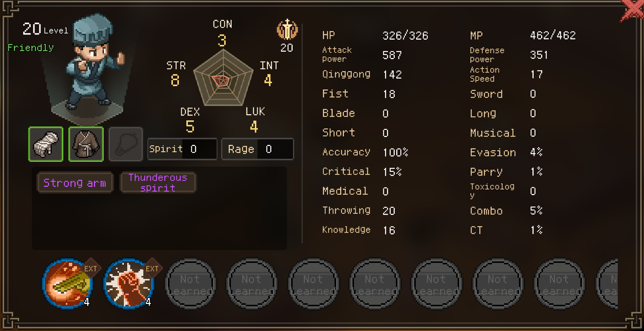
Task: Click the pentagon attribute radar chart
Action: (223, 79)
